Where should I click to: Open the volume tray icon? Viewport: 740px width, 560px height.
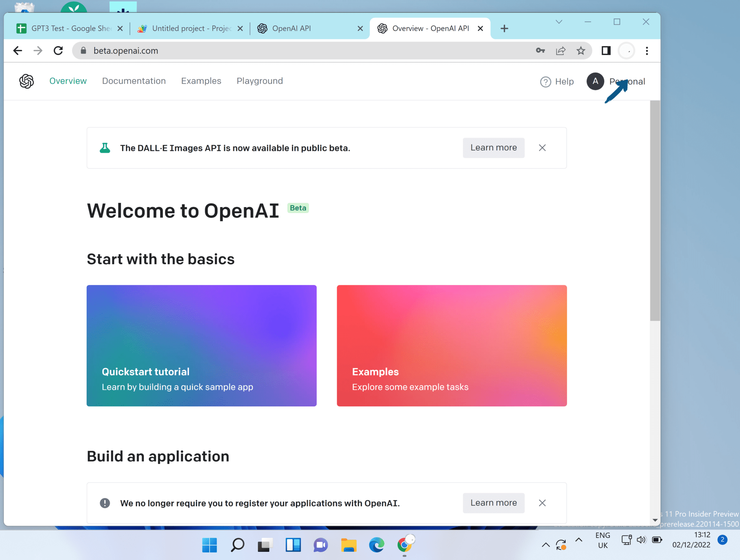click(x=641, y=540)
